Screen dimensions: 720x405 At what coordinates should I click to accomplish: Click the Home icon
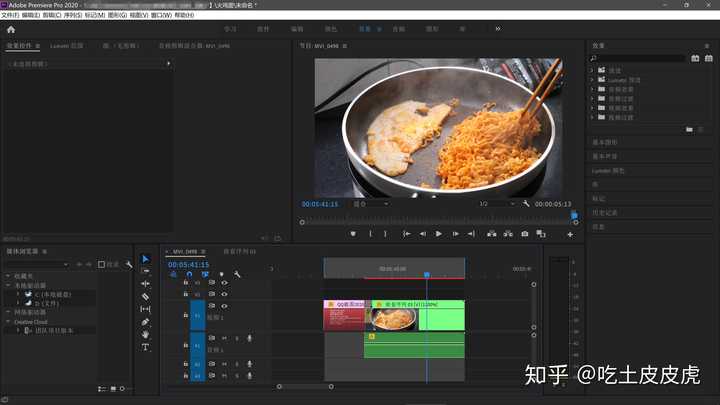[x=11, y=29]
